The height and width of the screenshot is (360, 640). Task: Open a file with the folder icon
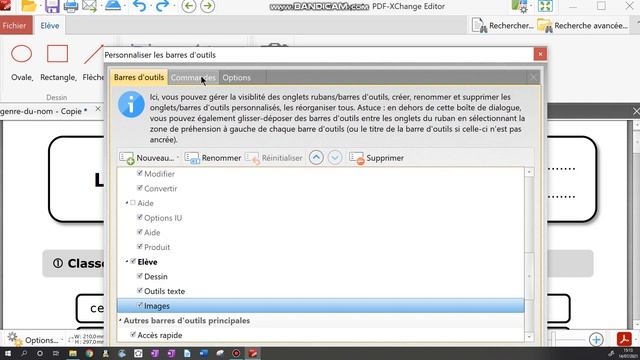pos(29,6)
